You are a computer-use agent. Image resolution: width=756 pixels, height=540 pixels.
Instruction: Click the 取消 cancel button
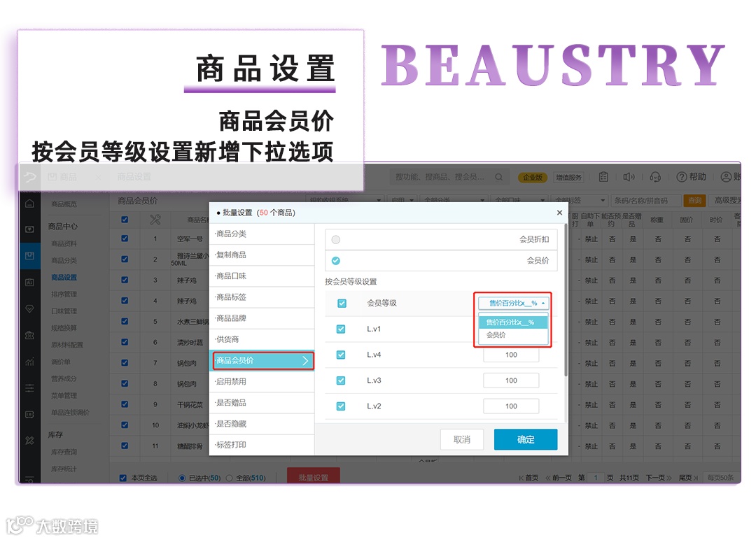coord(462,439)
